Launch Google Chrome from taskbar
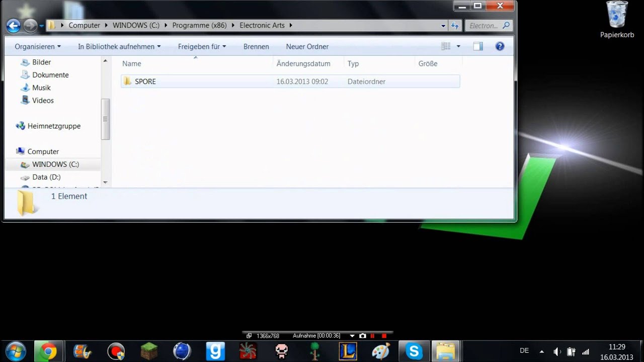This screenshot has width=644, height=362. (49, 351)
